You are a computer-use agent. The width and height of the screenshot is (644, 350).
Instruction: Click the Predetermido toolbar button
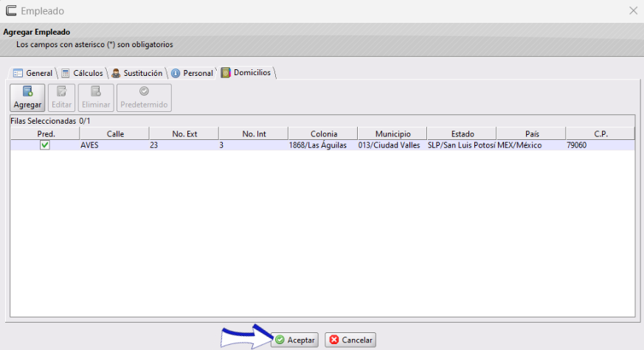pyautogui.click(x=144, y=98)
